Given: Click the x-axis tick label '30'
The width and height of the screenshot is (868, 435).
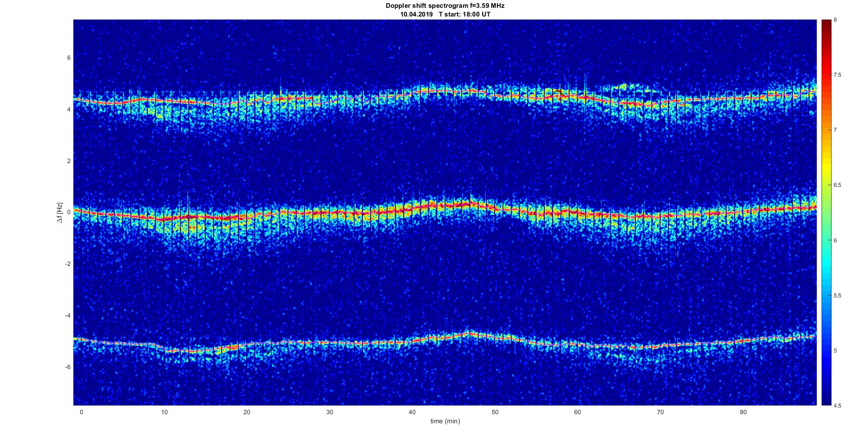Looking at the screenshot, I should [x=329, y=412].
